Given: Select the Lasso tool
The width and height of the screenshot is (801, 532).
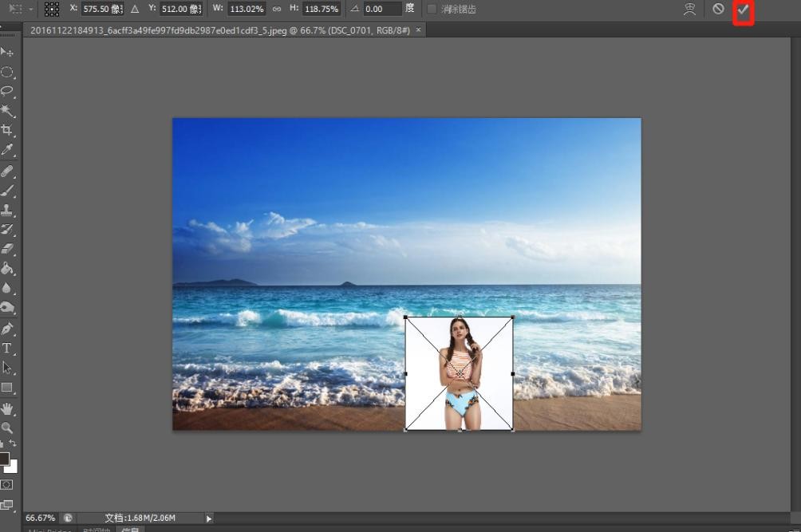Looking at the screenshot, I should coord(7,91).
